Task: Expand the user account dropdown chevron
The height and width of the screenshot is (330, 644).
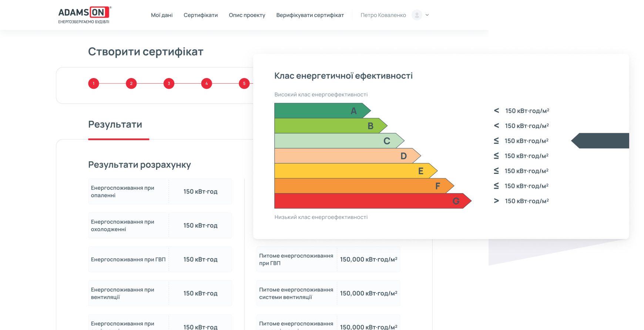Action: (x=427, y=15)
